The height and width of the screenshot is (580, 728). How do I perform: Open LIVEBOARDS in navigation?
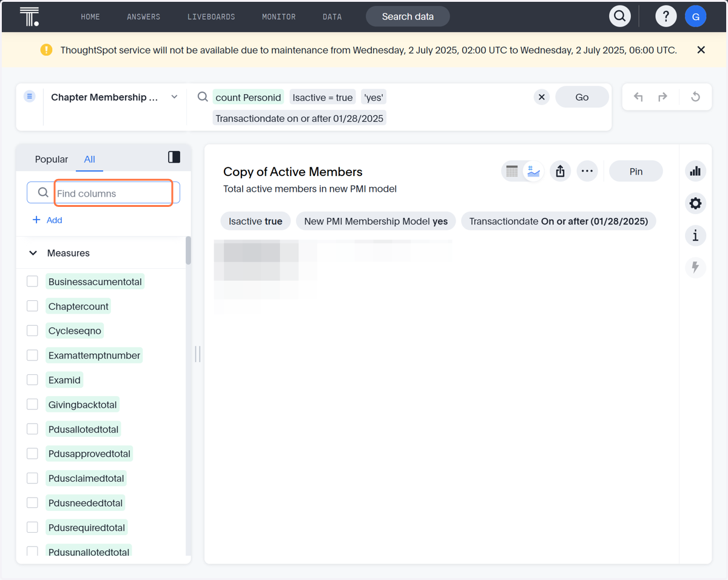pyautogui.click(x=211, y=16)
